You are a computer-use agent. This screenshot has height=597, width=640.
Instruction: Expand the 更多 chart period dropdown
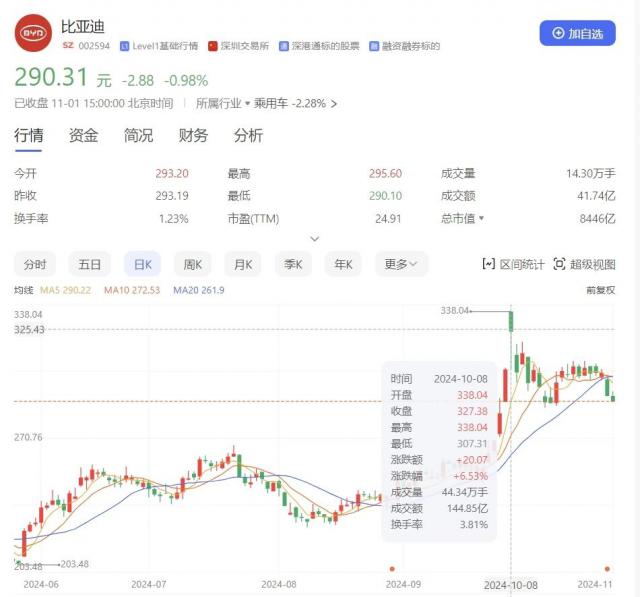[x=401, y=264]
